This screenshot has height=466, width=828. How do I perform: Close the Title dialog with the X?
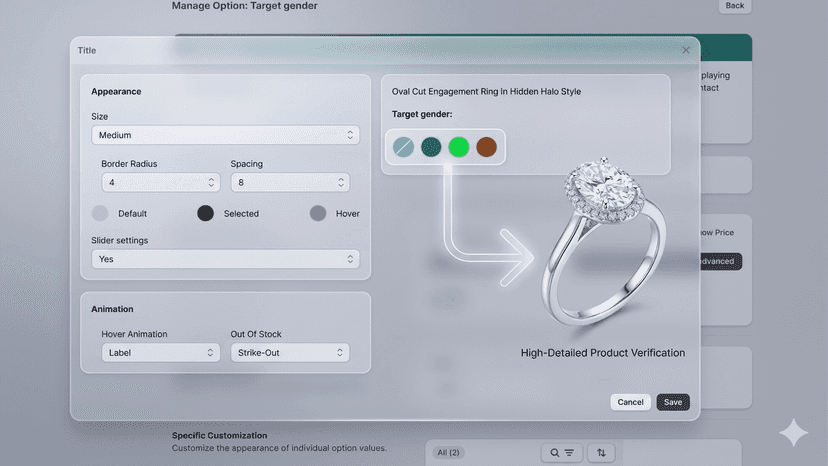(685, 50)
